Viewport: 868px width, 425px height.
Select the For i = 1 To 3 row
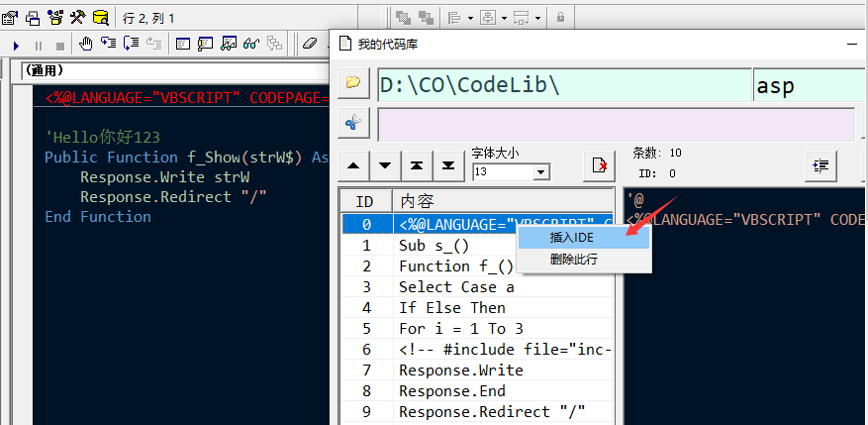pyautogui.click(x=476, y=329)
